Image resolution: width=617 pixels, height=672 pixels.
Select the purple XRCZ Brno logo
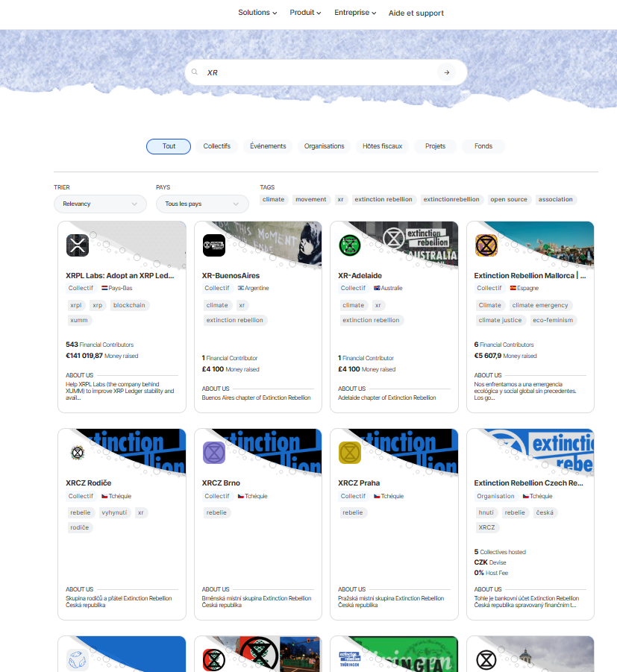214,453
